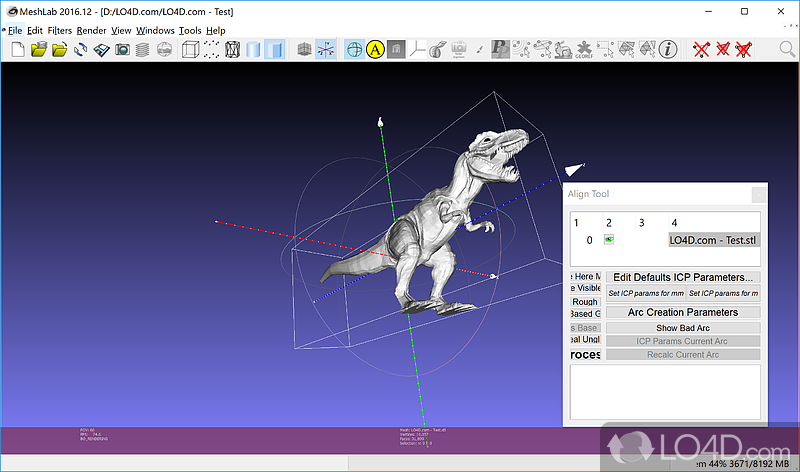Select the Wireframe render mode icon
The image size is (800, 472).
click(x=232, y=49)
